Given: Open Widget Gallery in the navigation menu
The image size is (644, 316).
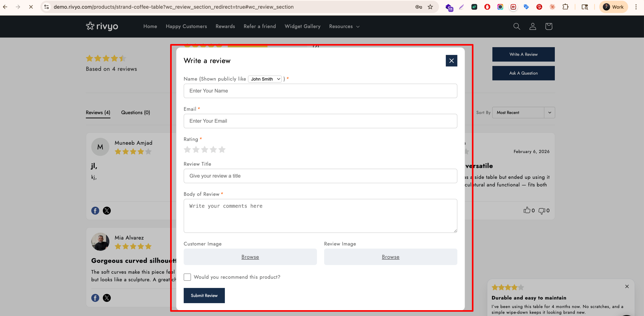Looking at the screenshot, I should pos(302,26).
